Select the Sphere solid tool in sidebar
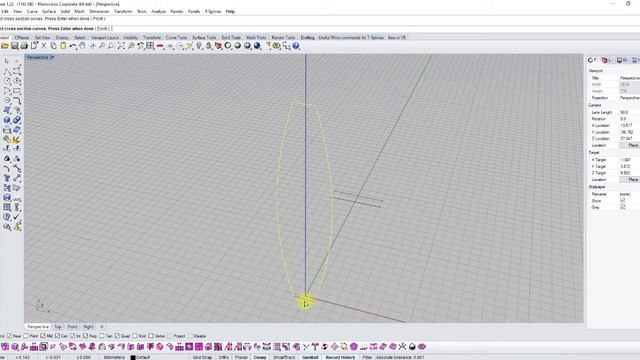The width and height of the screenshot is (640, 360). [x=7, y=120]
